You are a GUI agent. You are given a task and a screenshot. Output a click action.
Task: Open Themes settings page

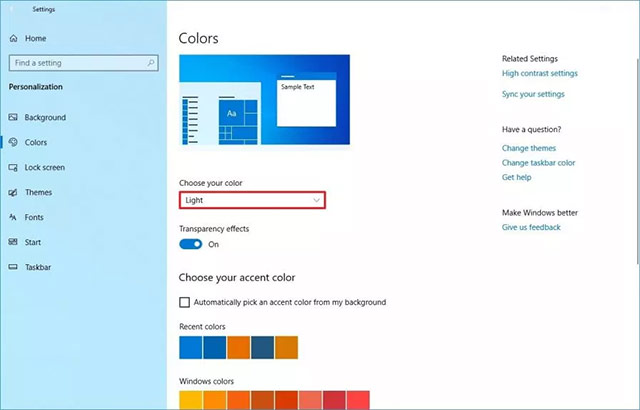[x=38, y=193]
